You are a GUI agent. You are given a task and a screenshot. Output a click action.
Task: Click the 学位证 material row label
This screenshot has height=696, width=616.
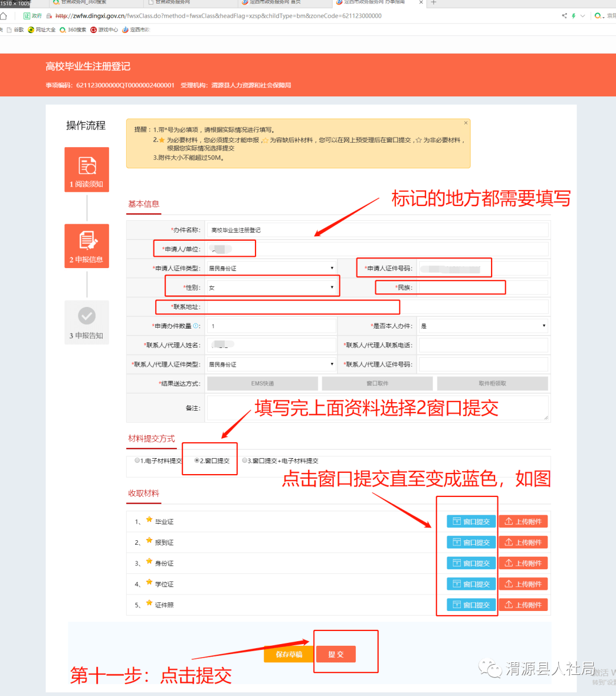pyautogui.click(x=164, y=585)
